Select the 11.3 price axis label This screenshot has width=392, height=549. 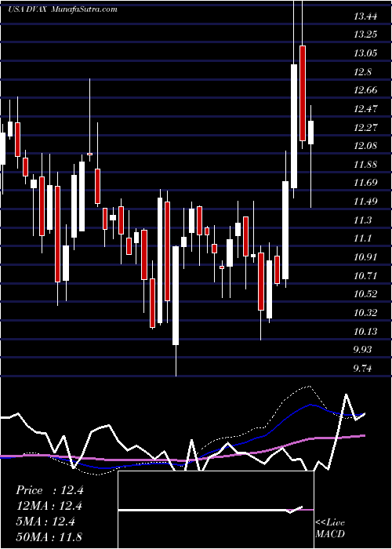click(363, 220)
